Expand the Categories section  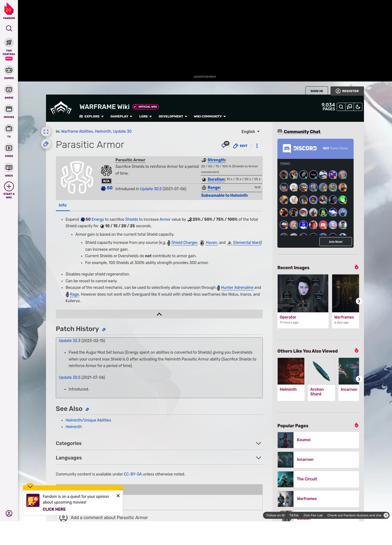click(x=159, y=443)
